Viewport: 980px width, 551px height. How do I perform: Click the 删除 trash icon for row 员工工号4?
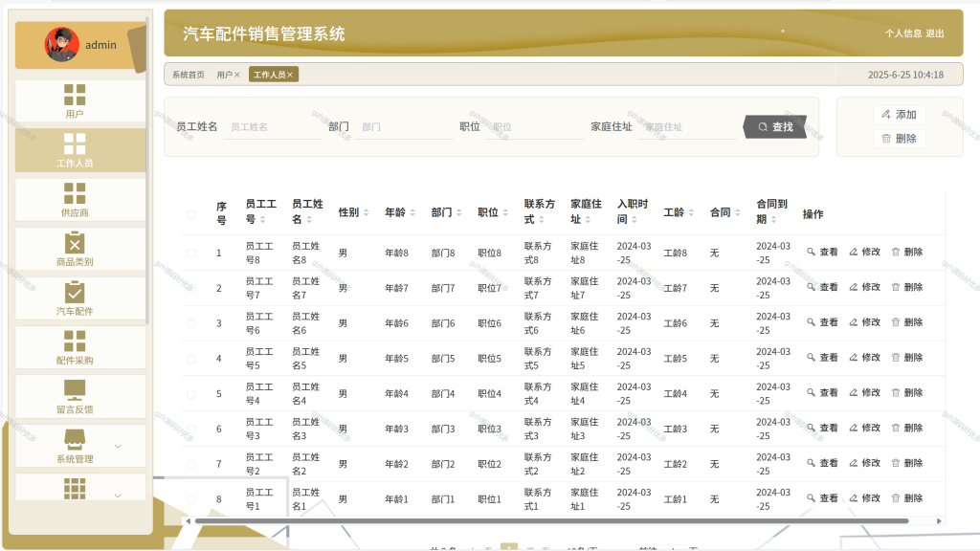[x=896, y=392]
